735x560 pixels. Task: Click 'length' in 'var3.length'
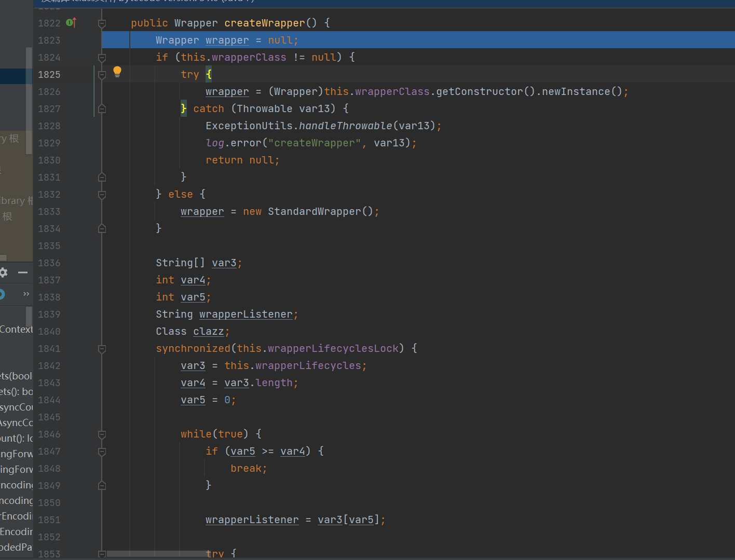point(274,383)
